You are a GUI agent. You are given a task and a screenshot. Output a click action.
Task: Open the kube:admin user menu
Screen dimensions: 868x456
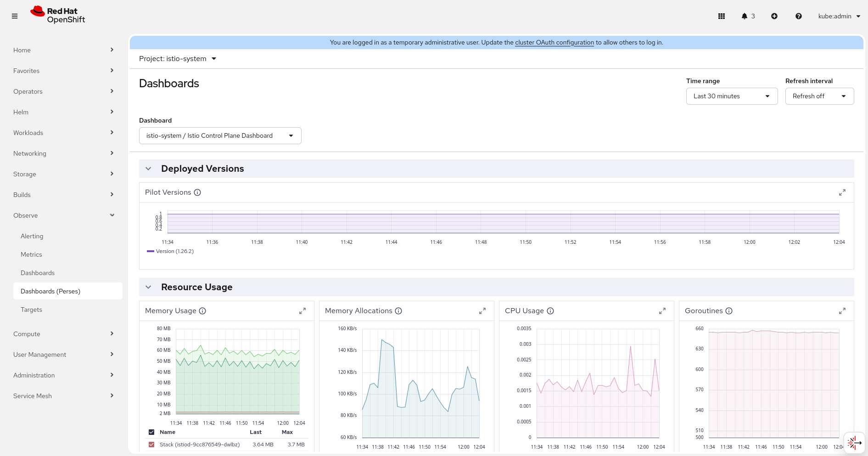tap(839, 16)
